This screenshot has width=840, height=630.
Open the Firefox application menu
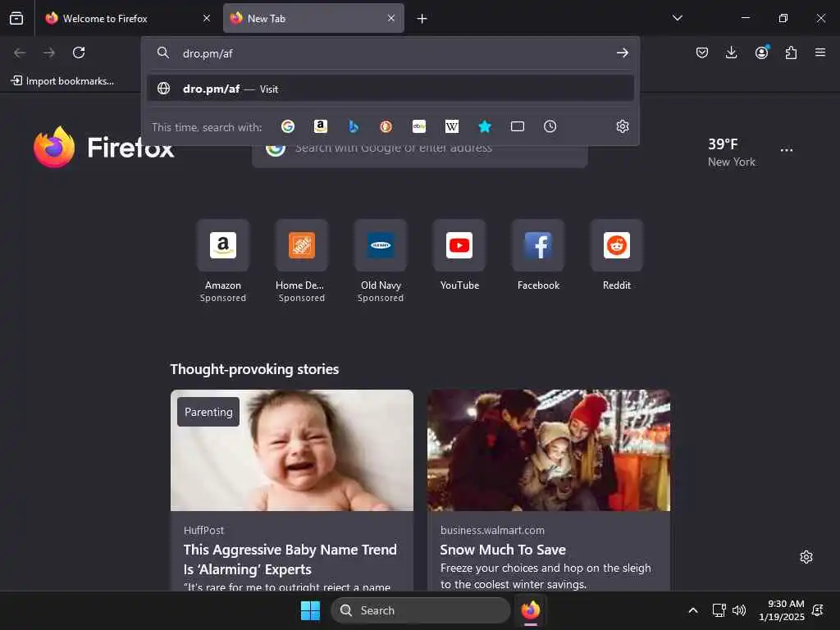(820, 52)
